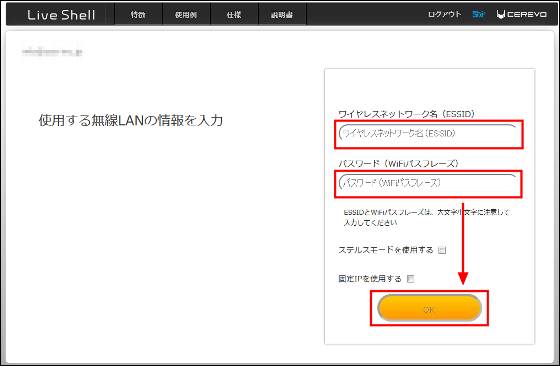The height and width of the screenshot is (366, 560).
Task: Click the ESSID and passphrase case note text
Action: [x=426, y=217]
